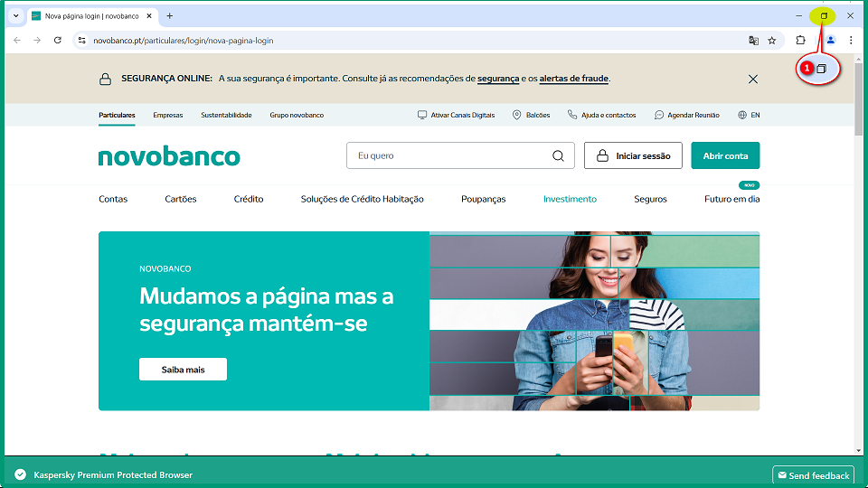Click the magnifying glass search icon

[558, 156]
